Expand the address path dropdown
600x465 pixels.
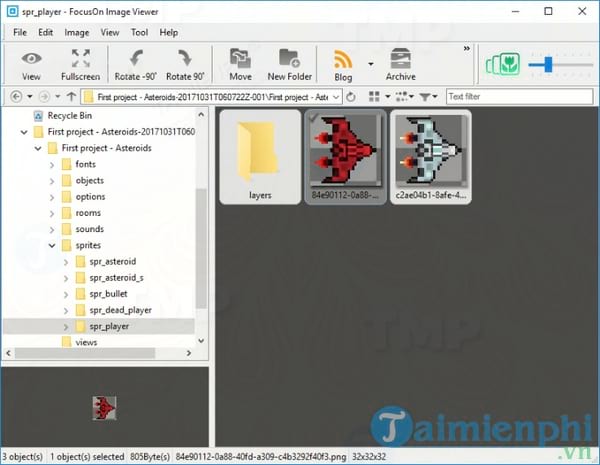click(336, 97)
